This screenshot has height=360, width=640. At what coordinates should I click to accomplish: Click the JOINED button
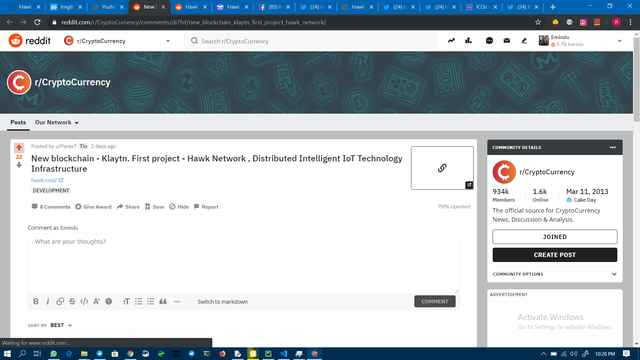point(555,237)
